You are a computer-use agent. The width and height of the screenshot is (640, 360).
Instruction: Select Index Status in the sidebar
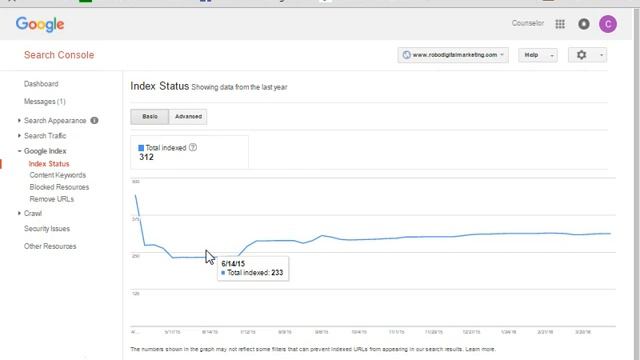pyautogui.click(x=49, y=164)
